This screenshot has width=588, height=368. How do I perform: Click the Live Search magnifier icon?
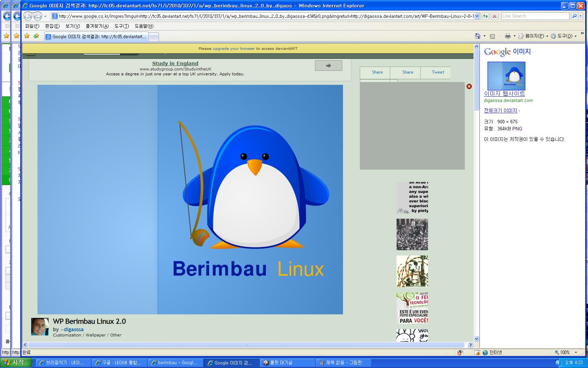pos(574,16)
